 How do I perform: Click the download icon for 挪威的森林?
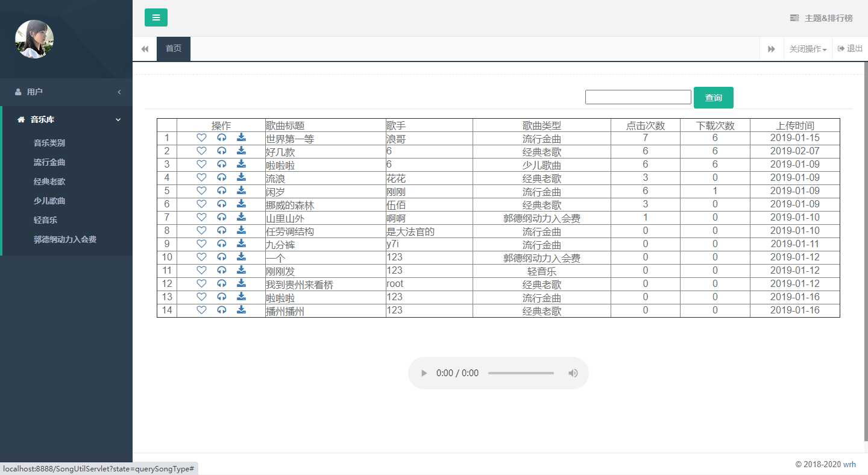(241, 204)
